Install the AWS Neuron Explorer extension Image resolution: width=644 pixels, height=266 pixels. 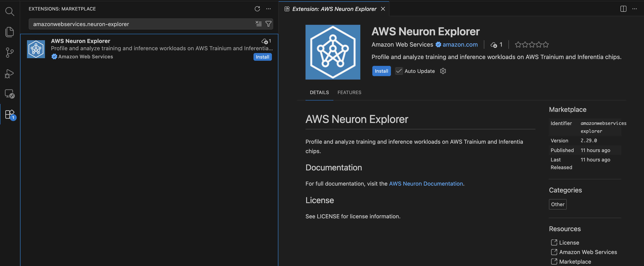(x=381, y=71)
